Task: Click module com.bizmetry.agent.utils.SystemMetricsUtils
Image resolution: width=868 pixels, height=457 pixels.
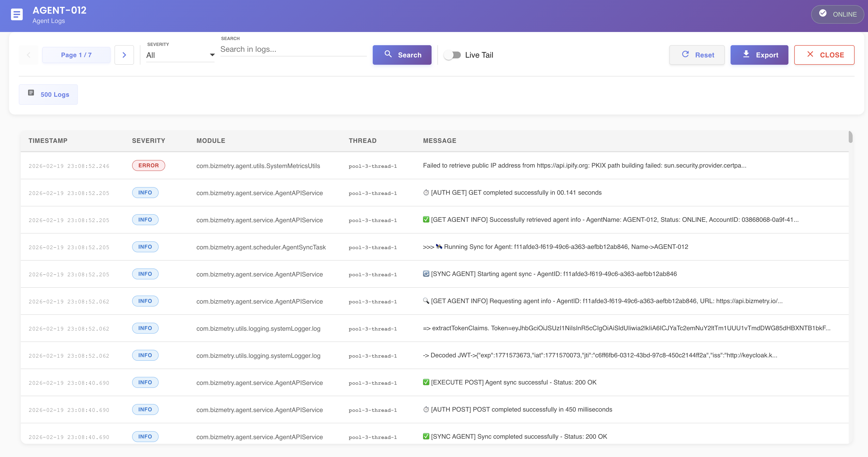Action: [258, 166]
